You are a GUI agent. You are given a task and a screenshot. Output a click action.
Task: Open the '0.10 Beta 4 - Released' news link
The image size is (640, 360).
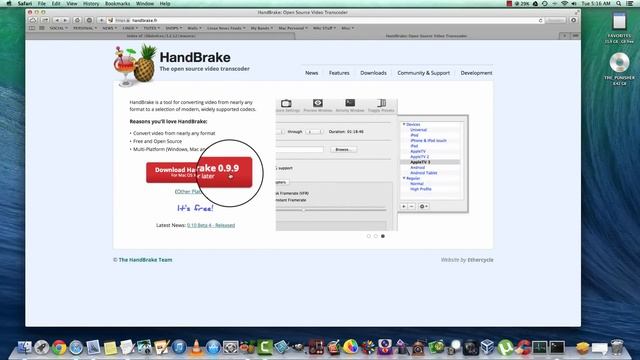click(211, 225)
